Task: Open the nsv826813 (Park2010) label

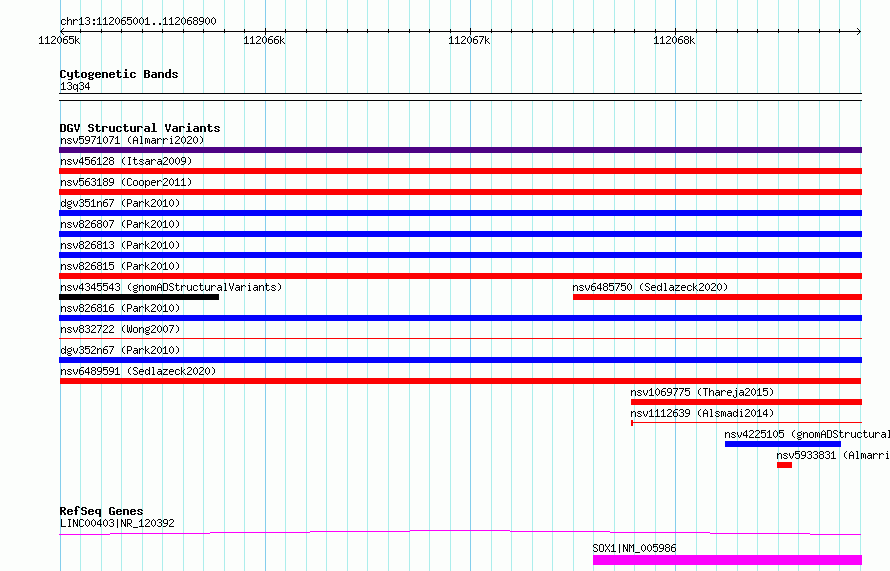Action: click(120, 245)
